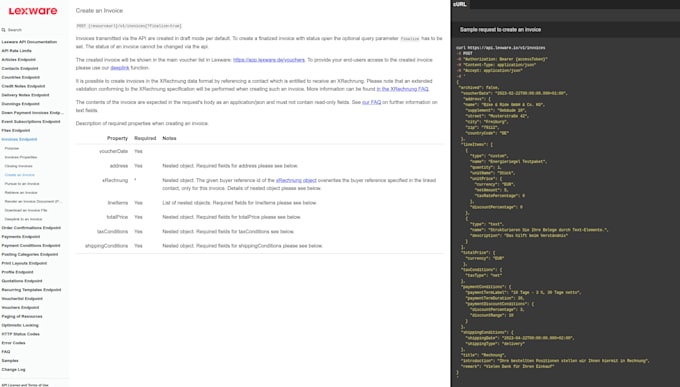The width and height of the screenshot is (680, 387).
Task: Click the lineItems property cell
Action: coord(118,203)
